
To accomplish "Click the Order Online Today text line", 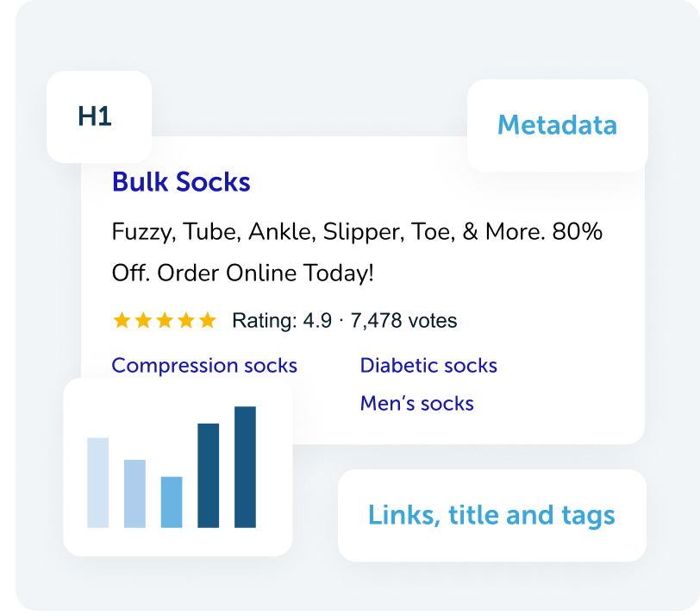I will coord(243,273).
